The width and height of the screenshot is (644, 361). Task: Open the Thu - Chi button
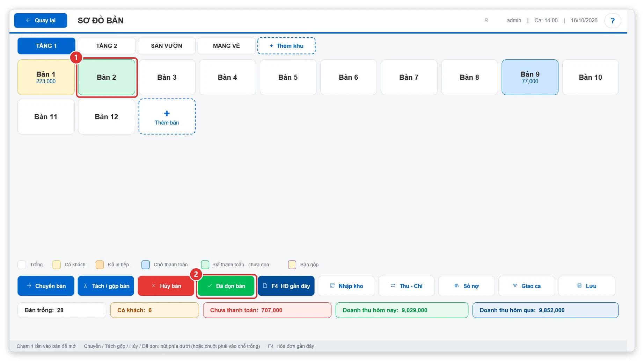(x=407, y=286)
